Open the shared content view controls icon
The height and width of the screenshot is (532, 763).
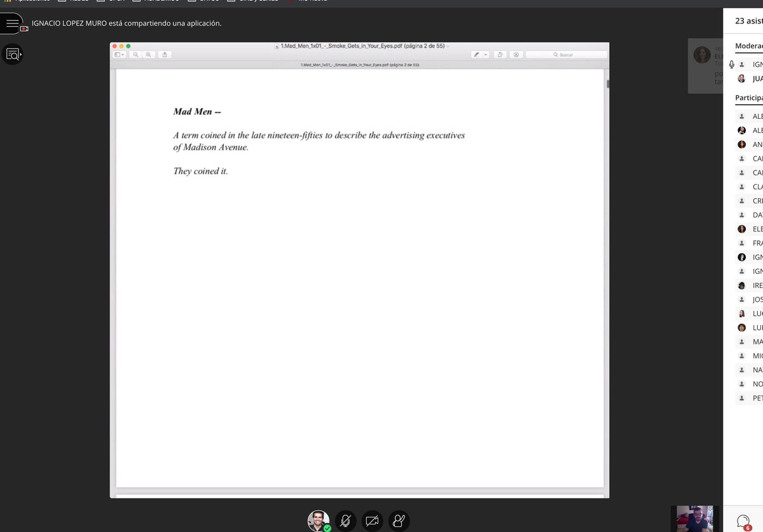[12, 55]
